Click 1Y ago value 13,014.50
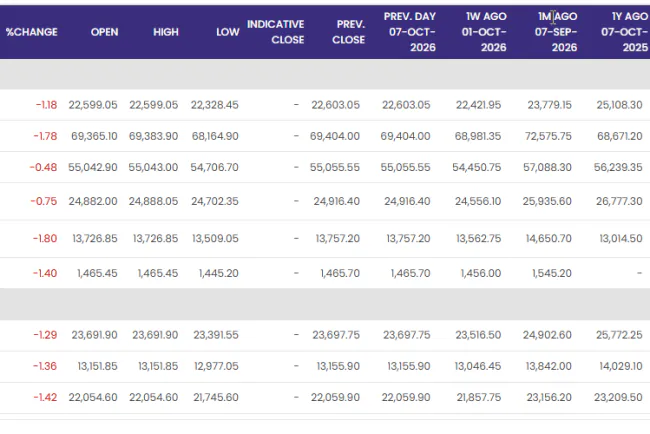This screenshot has width=650, height=434. pos(621,238)
